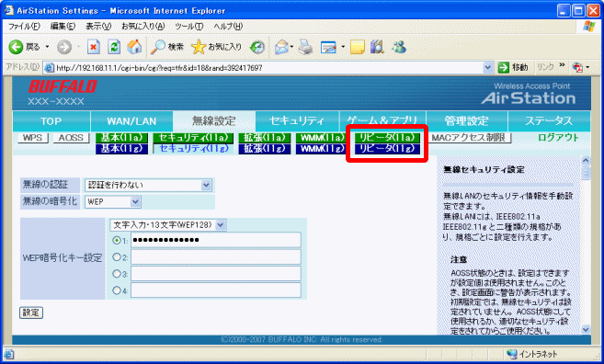
Task: Click the WPS sub-tab
Action: coord(33,138)
